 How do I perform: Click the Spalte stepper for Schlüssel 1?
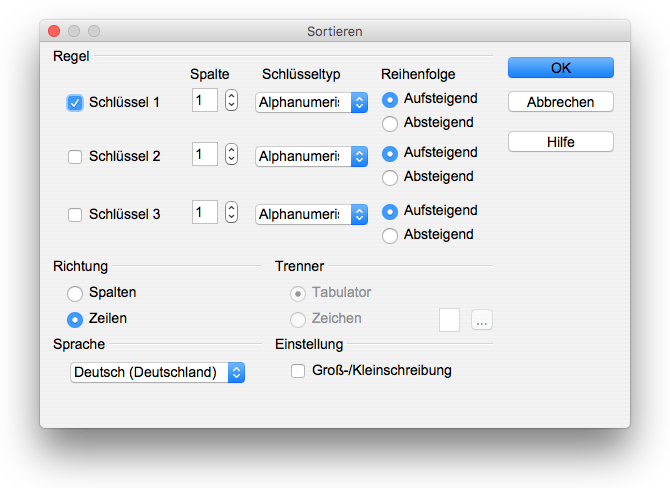click(x=231, y=100)
